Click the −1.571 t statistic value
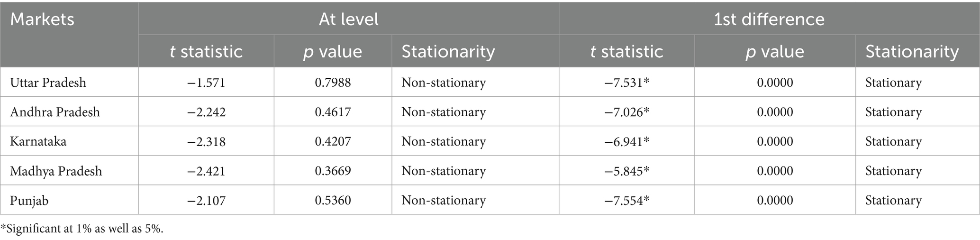Viewport: 980px width, 240px height. pyautogui.click(x=206, y=83)
